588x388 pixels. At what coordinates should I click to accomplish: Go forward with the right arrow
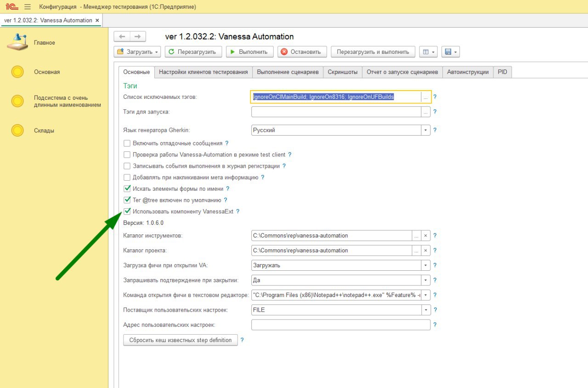[138, 36]
